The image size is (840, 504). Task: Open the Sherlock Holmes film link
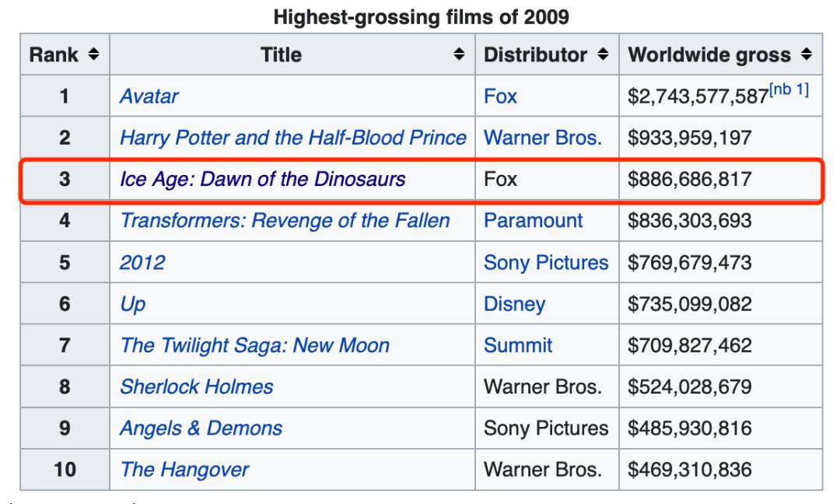click(x=196, y=386)
